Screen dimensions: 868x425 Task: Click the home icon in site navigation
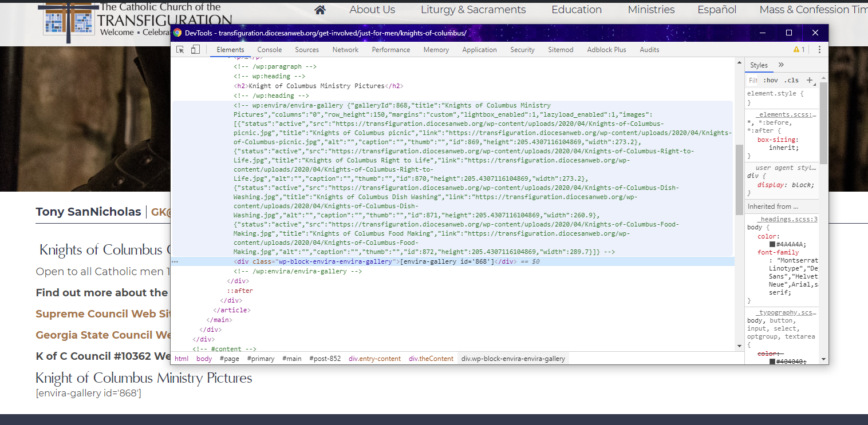click(x=320, y=10)
